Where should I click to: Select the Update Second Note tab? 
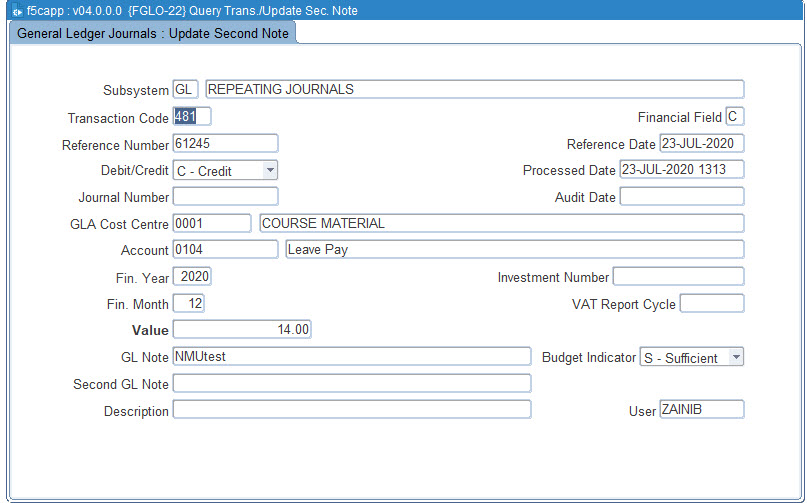153,33
